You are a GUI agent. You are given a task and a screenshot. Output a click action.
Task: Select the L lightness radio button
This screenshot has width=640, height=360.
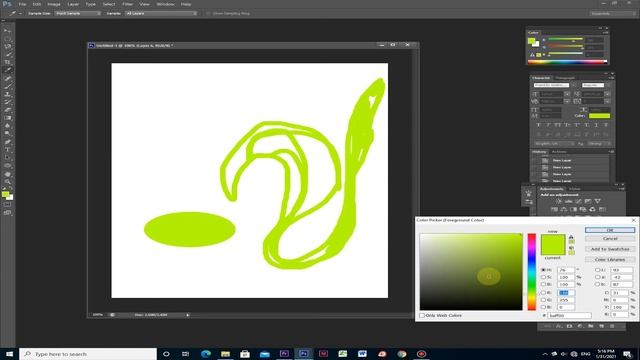click(x=598, y=270)
